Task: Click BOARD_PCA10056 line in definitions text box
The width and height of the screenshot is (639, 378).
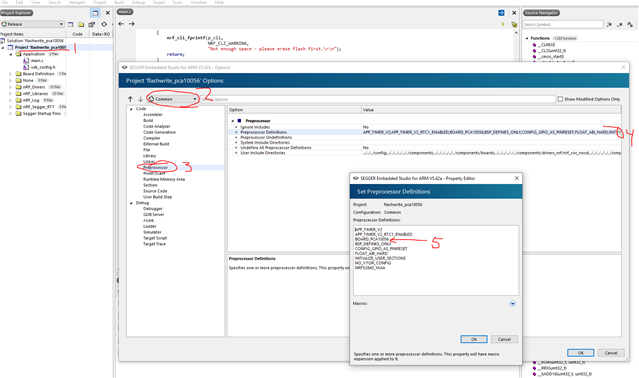Action: (x=372, y=239)
